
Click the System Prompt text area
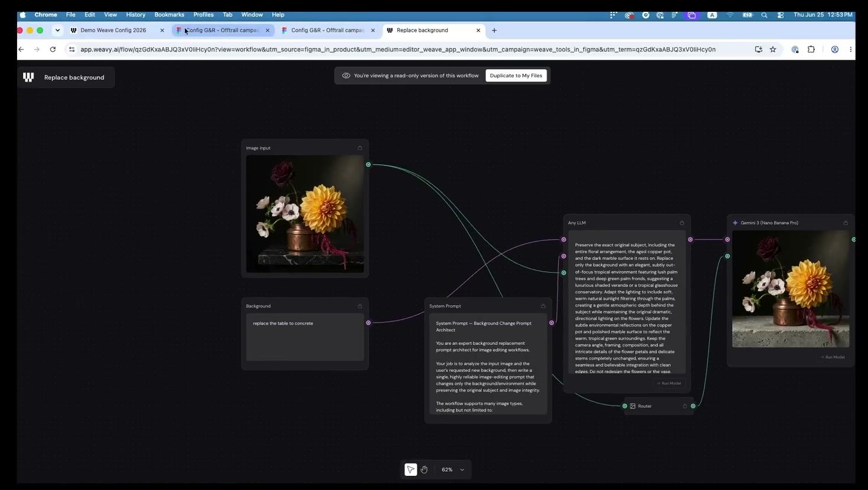click(488, 364)
